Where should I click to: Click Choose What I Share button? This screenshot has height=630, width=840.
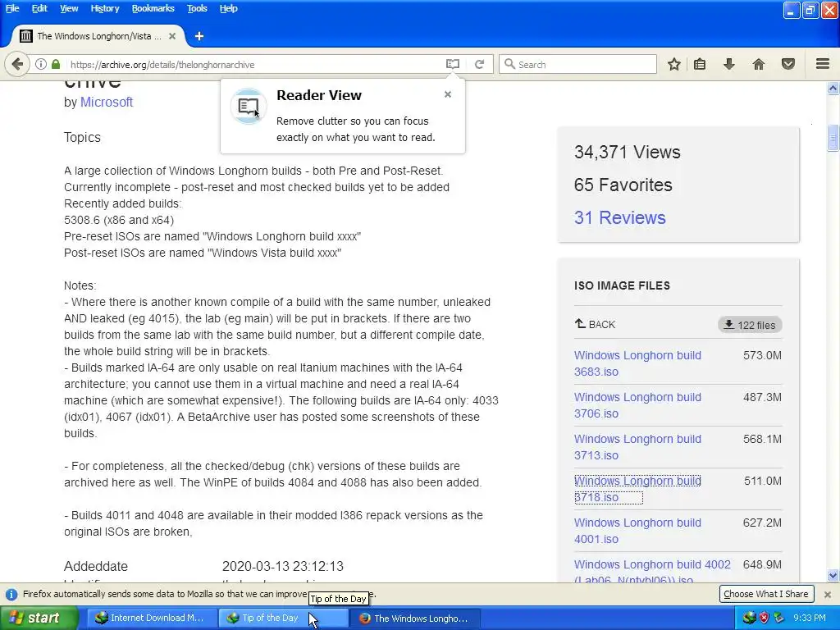766,594
